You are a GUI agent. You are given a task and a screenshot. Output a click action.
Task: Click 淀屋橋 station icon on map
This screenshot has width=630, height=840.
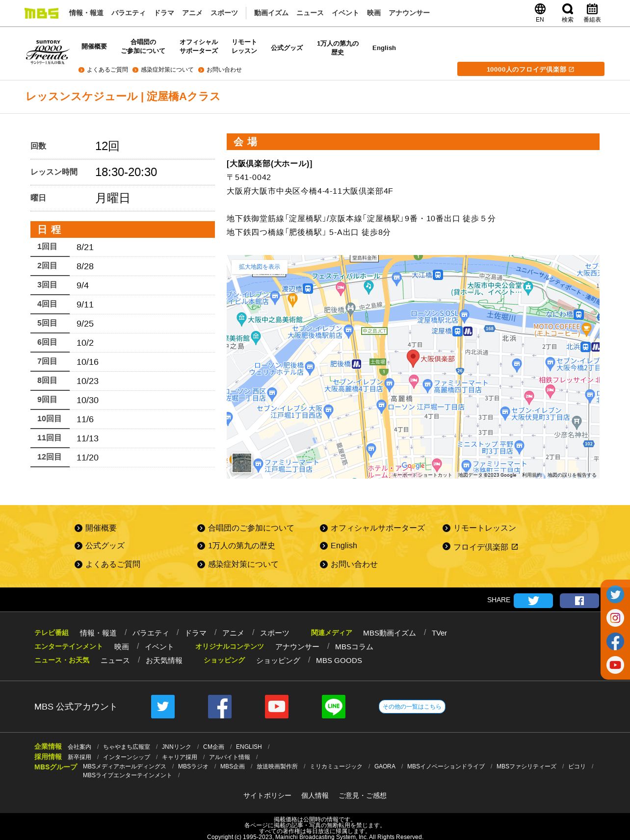tap(457, 331)
